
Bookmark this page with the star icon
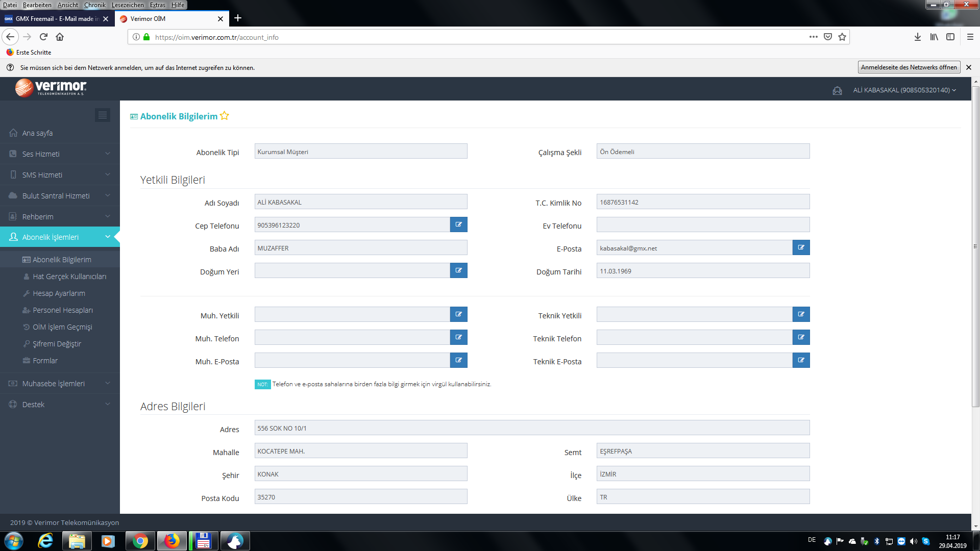click(842, 37)
